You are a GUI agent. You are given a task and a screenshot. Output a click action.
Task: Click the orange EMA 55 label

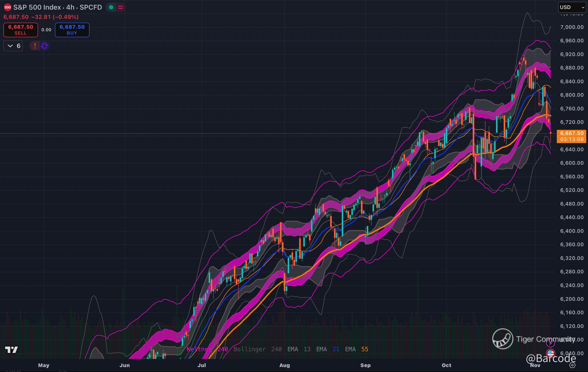357,349
